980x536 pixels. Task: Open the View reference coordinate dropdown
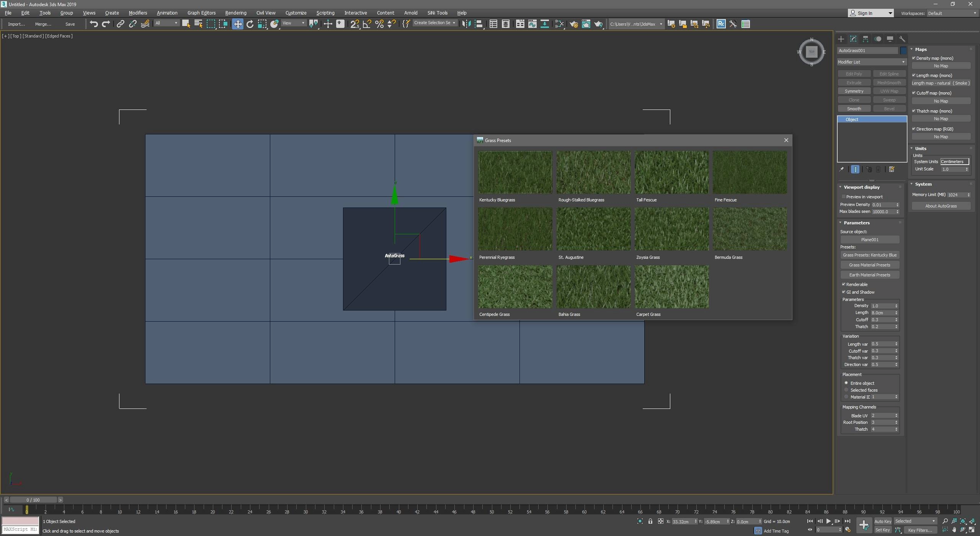point(293,23)
